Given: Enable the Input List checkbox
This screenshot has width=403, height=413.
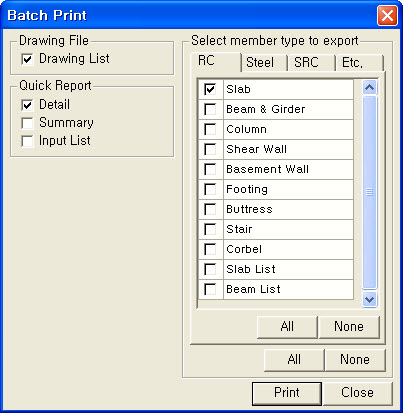Looking at the screenshot, I should [x=27, y=141].
